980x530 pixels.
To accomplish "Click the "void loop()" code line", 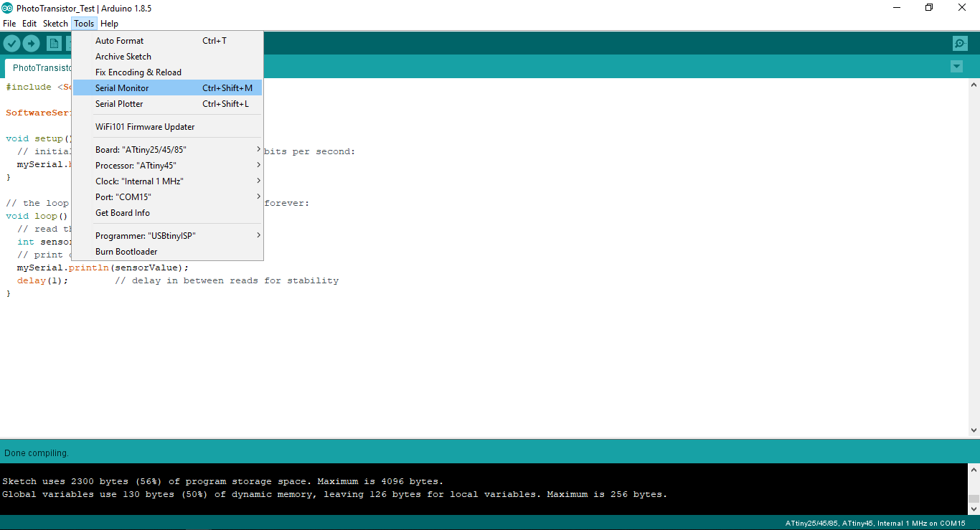I will point(37,216).
